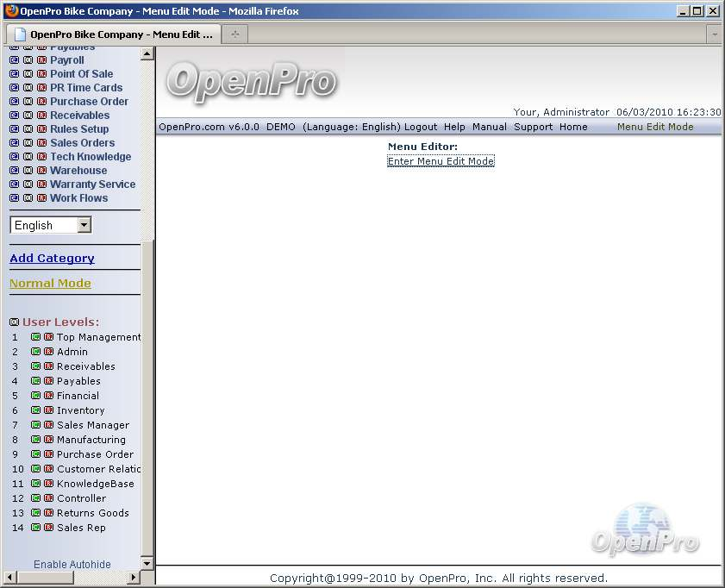This screenshot has width=725, height=588.
Task: Click the black middle icon beside Sales Orders
Action: pos(28,143)
